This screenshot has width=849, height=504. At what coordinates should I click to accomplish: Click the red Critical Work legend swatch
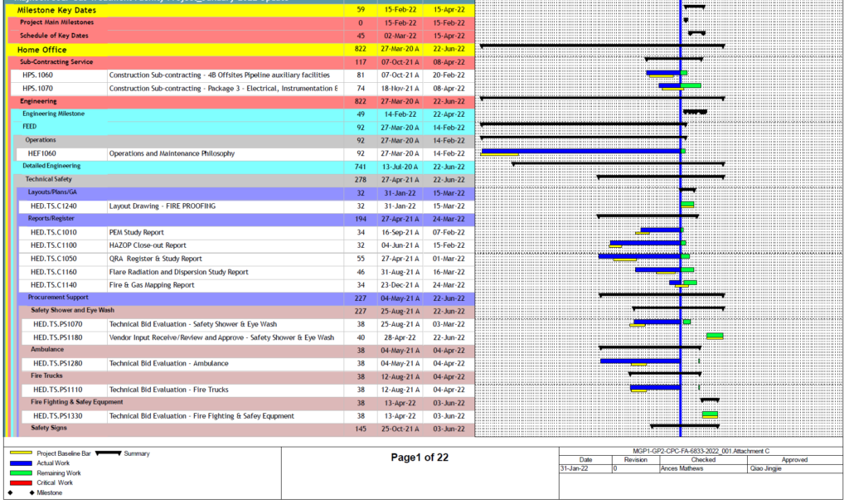click(x=22, y=482)
